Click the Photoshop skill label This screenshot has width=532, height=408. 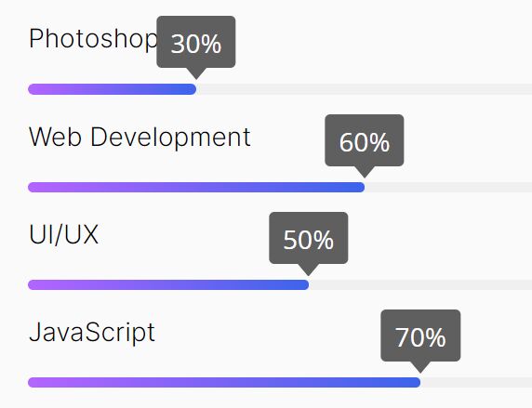tap(93, 39)
